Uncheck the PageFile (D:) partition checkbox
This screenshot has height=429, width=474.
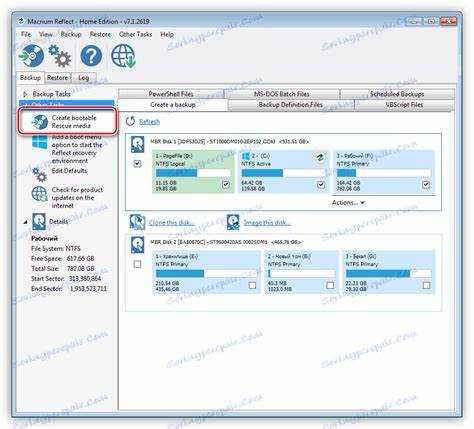[x=226, y=184]
